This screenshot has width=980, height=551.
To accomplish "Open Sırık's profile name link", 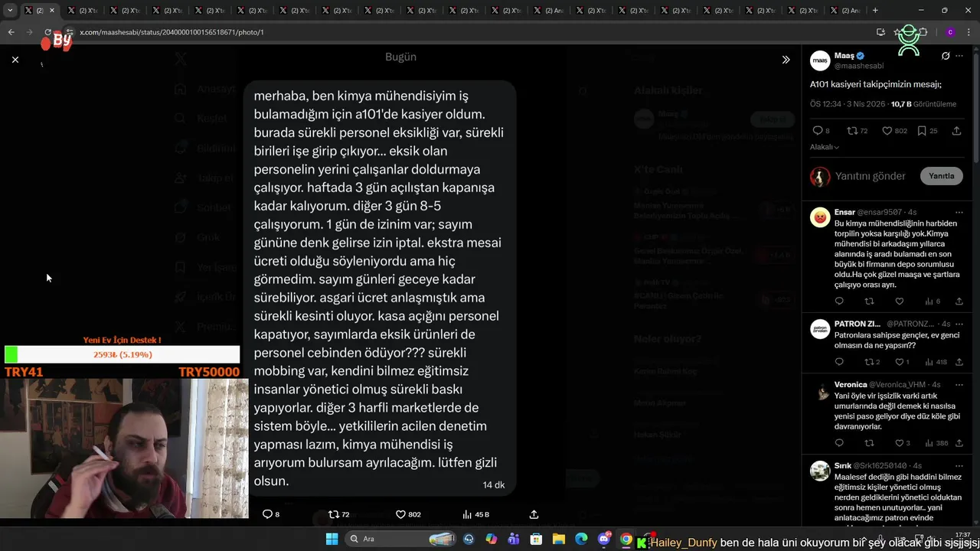I will tap(842, 465).
